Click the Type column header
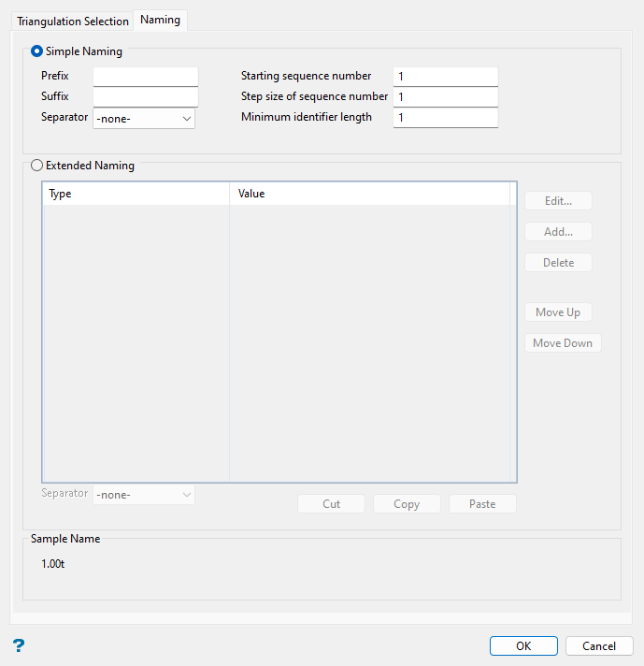This screenshot has width=644, height=666. click(x=136, y=194)
